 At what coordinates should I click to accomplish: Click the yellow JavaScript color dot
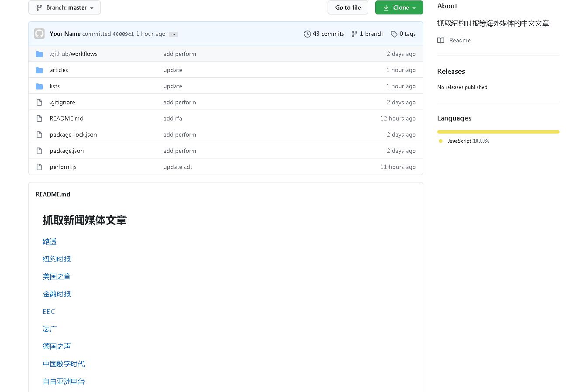click(441, 141)
